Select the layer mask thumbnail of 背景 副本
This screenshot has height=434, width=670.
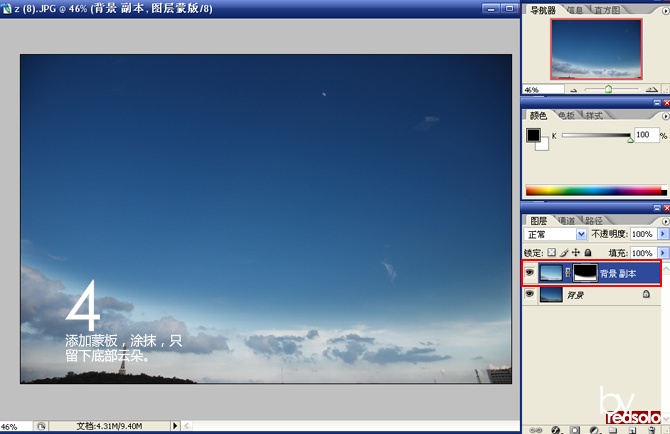coord(585,273)
